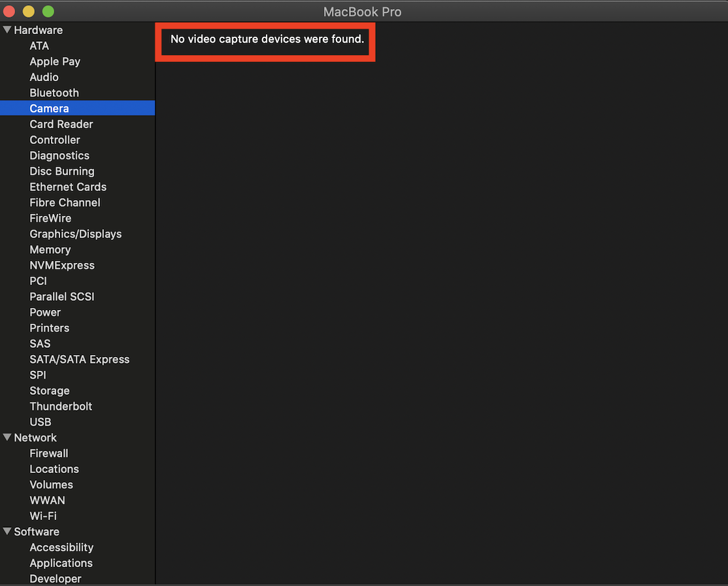
Task: Open the Apple Pay entry
Action: (55, 61)
